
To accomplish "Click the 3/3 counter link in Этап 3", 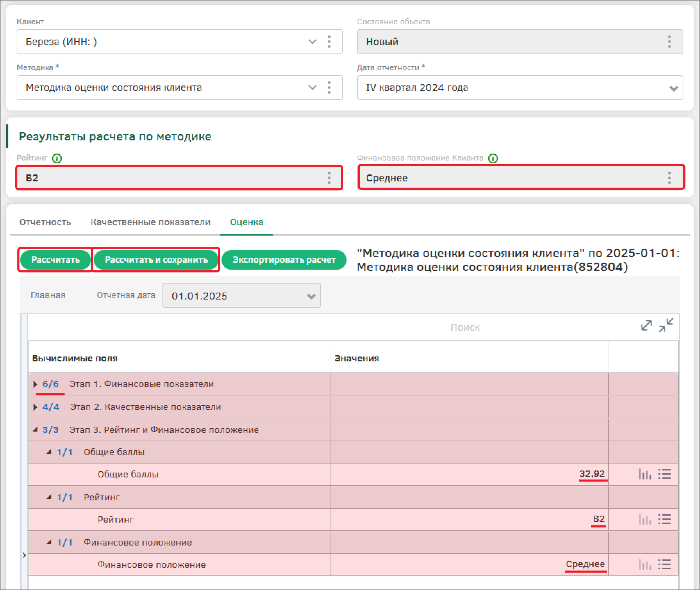I will (x=50, y=430).
